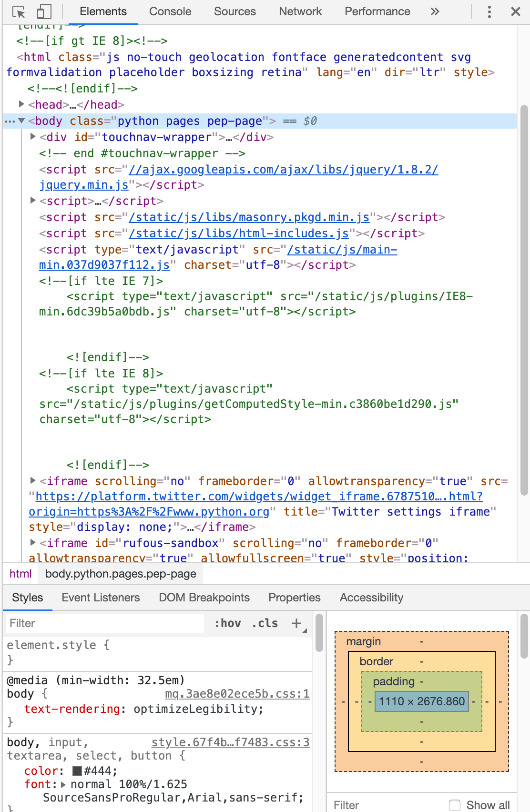Screen dimensions: 530x812
Task: Switch to the Properties sub-tab
Action: tap(295, 598)
